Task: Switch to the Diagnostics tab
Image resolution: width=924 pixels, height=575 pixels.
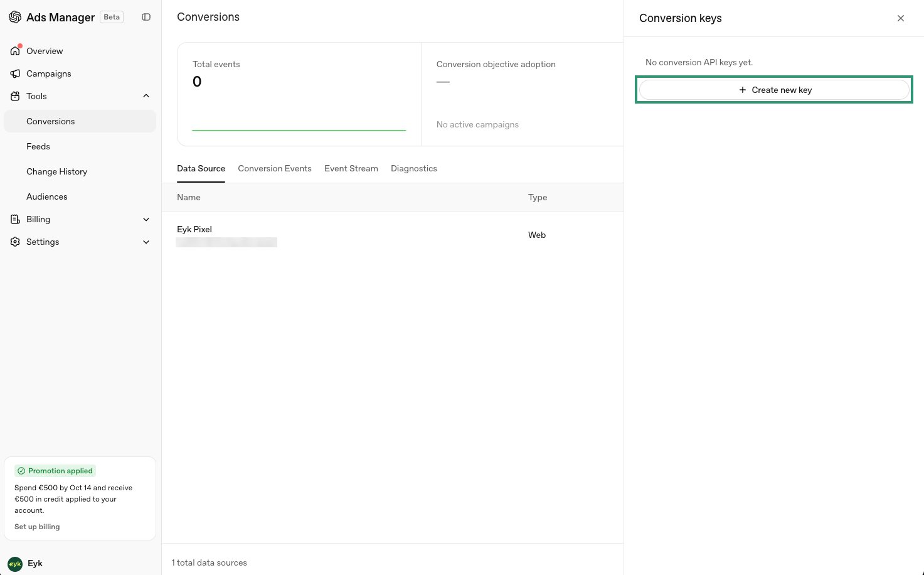Action: (414, 168)
